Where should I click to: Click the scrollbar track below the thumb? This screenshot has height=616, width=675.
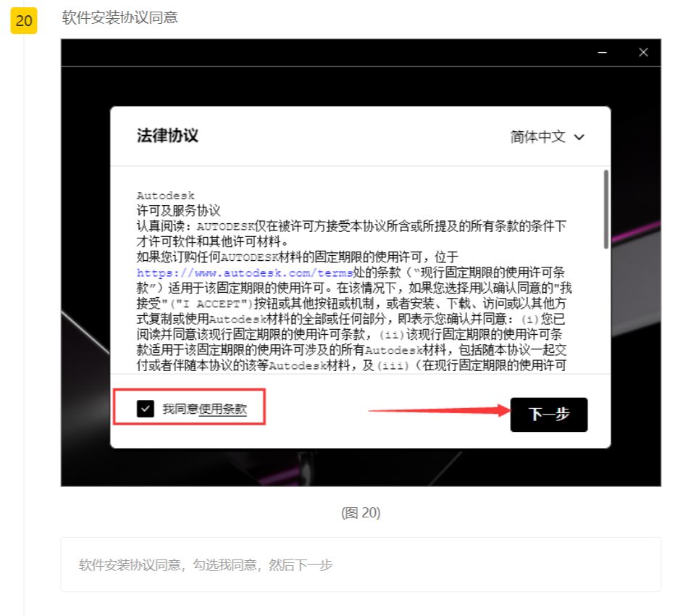coord(605,312)
